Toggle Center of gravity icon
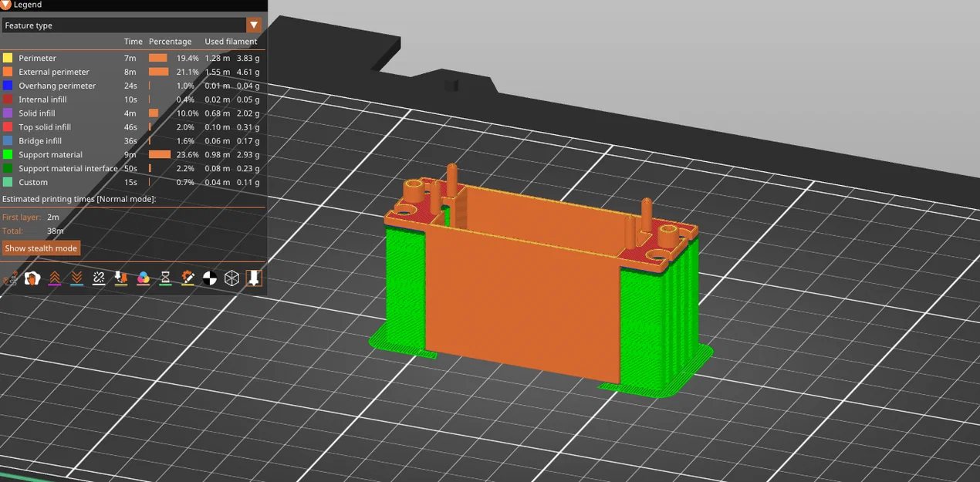980x482 pixels. [210, 278]
